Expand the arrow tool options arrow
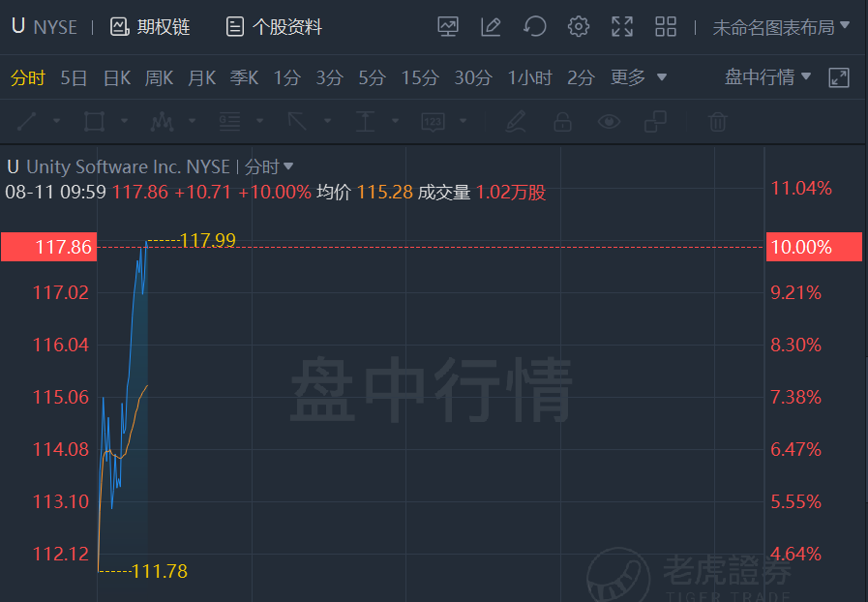This screenshot has width=868, height=602. (327, 120)
